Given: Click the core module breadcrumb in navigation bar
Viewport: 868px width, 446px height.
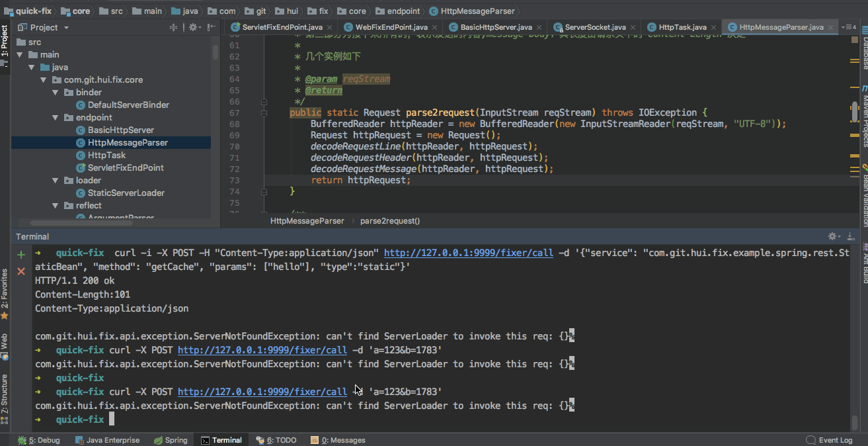Looking at the screenshot, I should pyautogui.click(x=75, y=11).
